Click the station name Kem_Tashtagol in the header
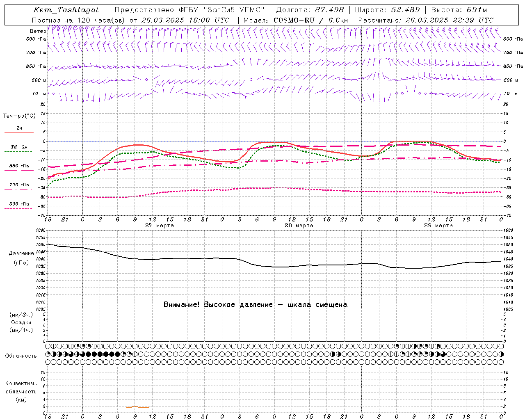 pos(66,10)
